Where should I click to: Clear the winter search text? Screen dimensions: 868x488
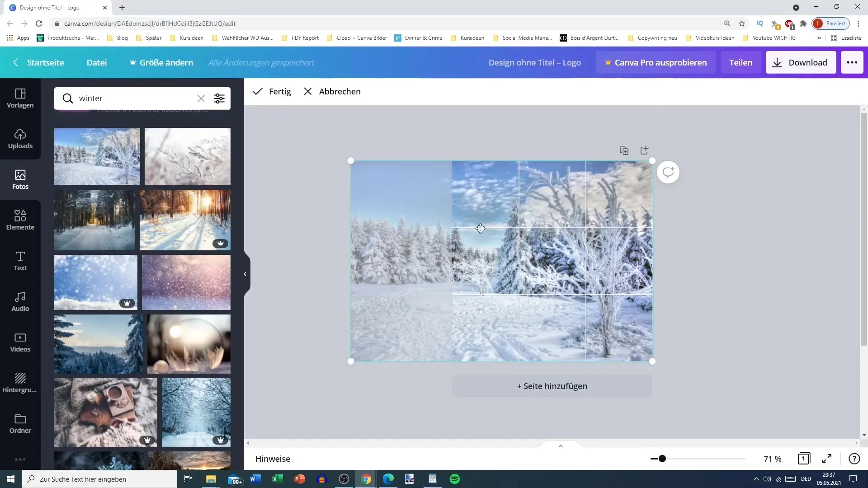pyautogui.click(x=201, y=99)
